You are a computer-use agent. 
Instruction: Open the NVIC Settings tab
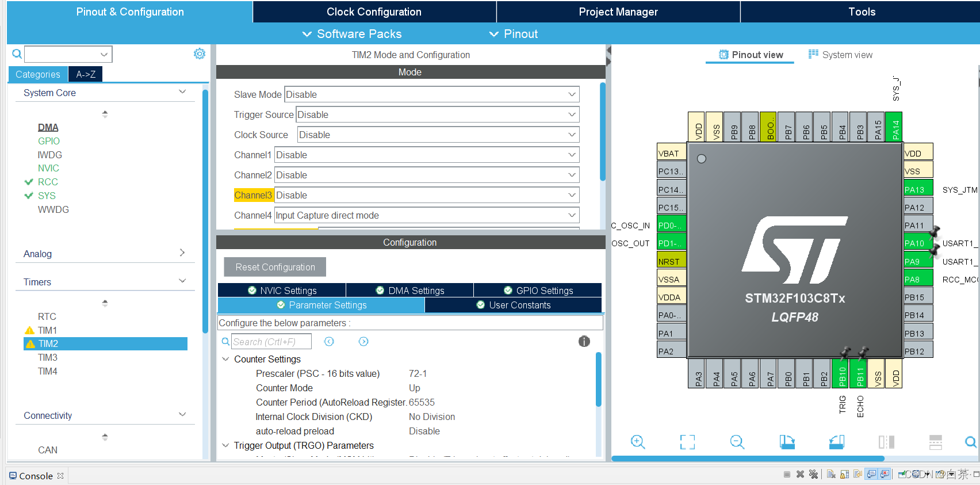pos(282,290)
